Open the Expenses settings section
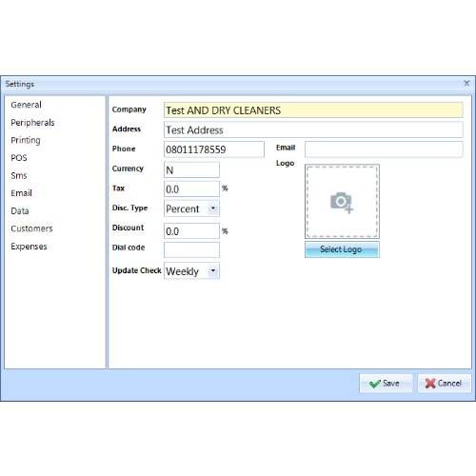This screenshot has height=476, width=476. [29, 247]
